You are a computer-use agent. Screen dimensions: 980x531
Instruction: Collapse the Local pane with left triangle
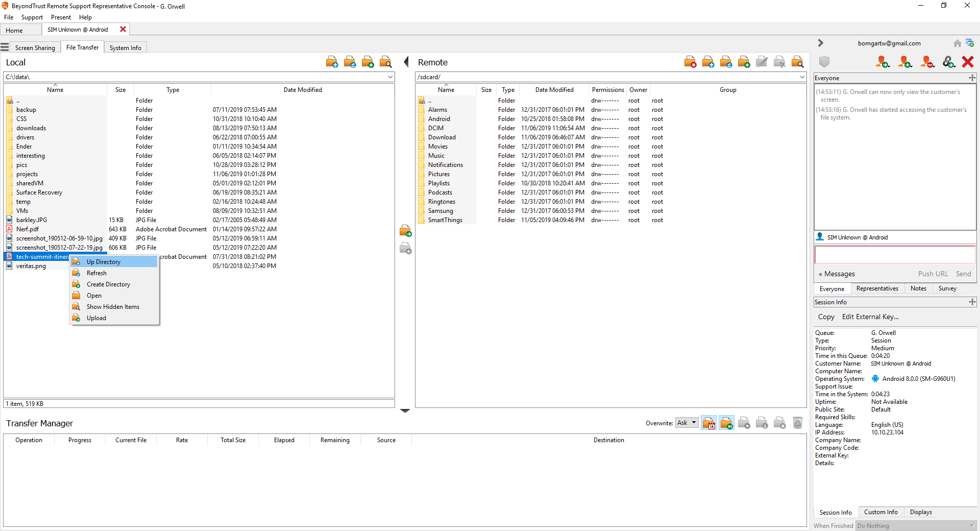406,62
